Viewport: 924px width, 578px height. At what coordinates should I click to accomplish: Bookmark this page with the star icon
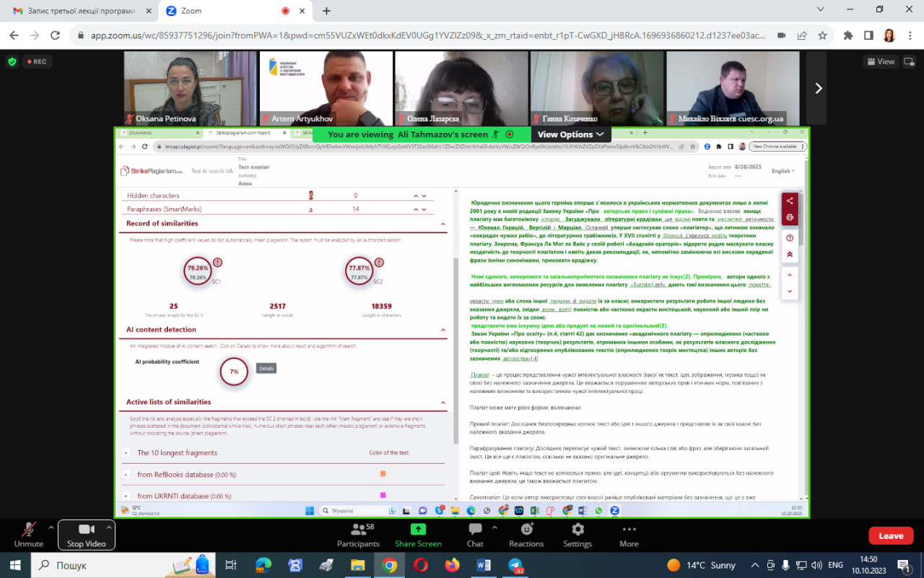pyautogui.click(x=822, y=35)
